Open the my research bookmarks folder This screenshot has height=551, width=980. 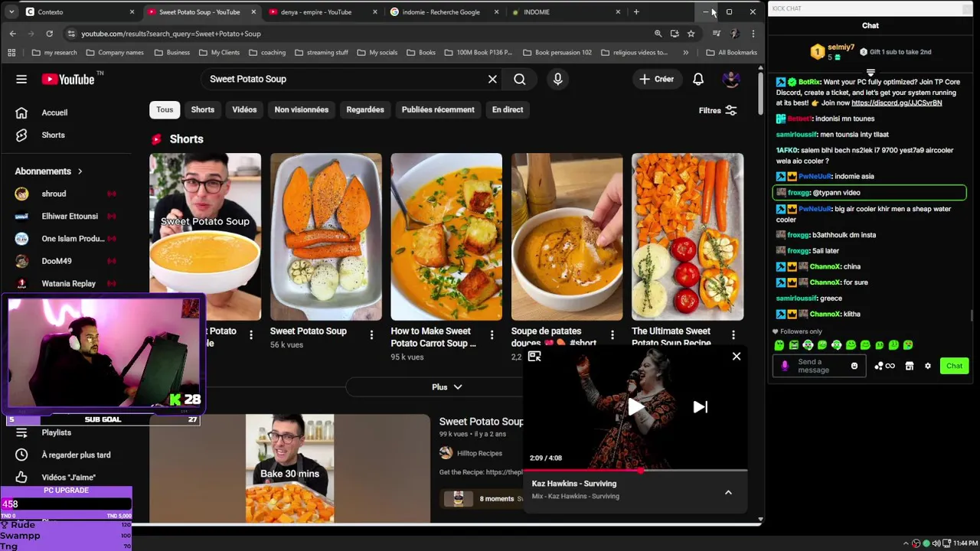tap(54, 53)
